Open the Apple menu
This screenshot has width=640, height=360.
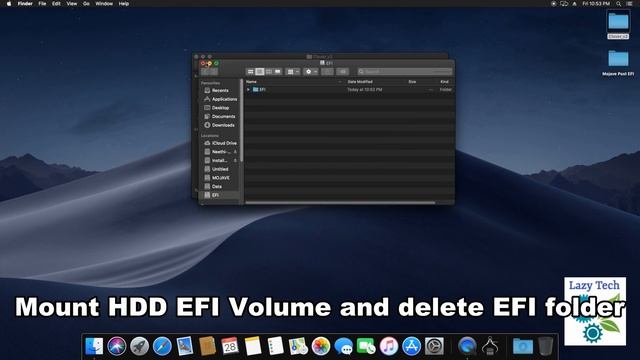[x=9, y=4]
